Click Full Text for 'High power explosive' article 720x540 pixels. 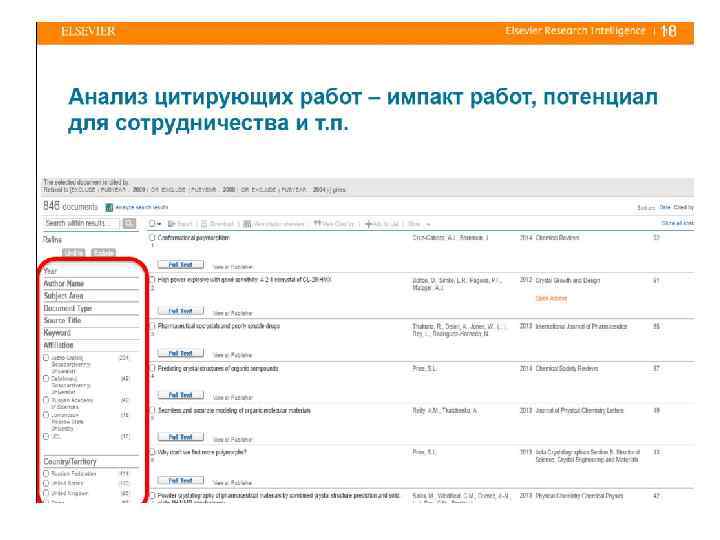180,311
